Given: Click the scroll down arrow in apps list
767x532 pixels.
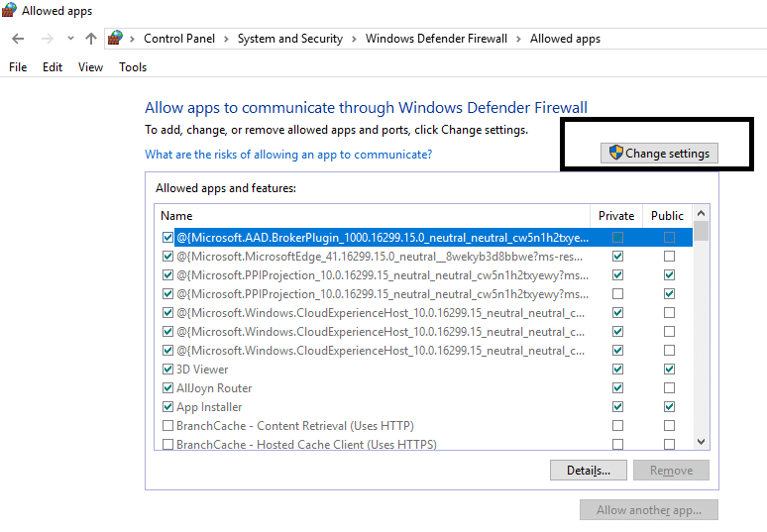Looking at the screenshot, I should point(702,442).
